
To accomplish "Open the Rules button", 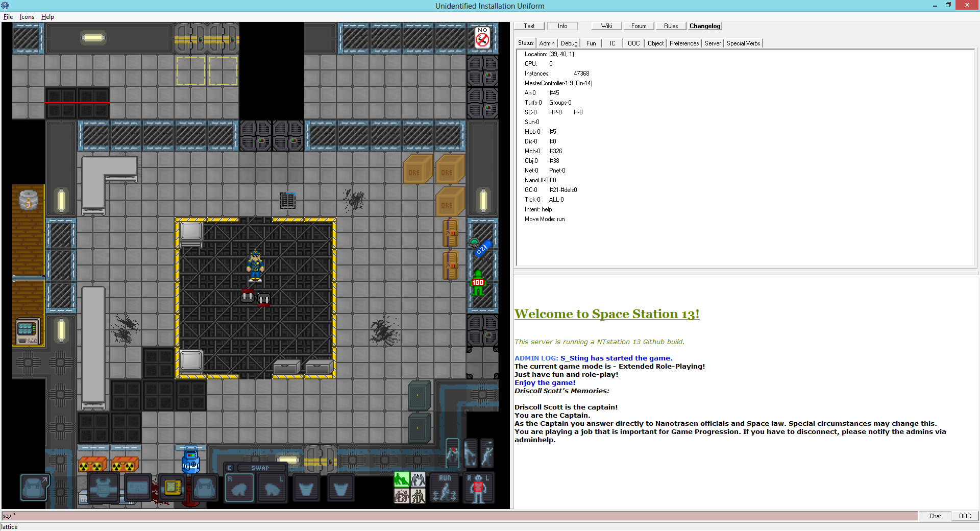I will [x=671, y=26].
